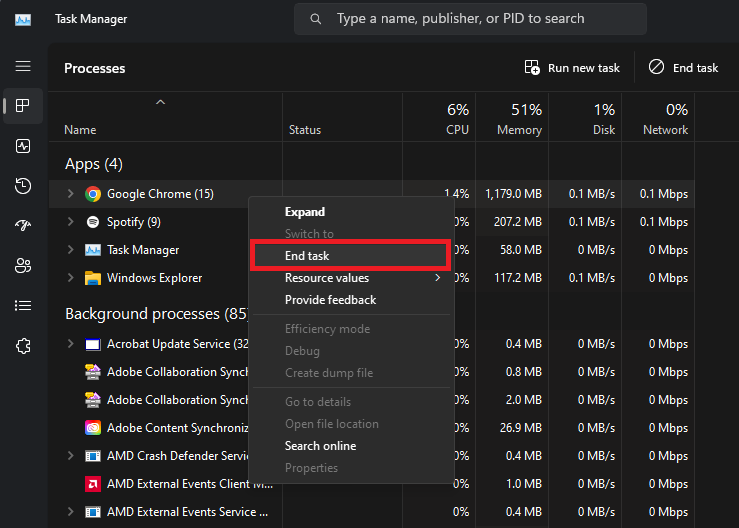Choose End task in the context menu

point(351,256)
